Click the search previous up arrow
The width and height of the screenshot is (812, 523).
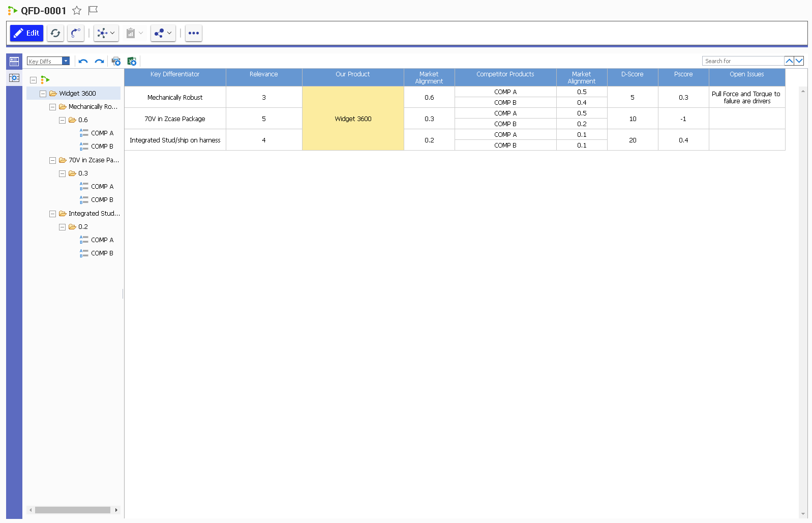pos(789,61)
